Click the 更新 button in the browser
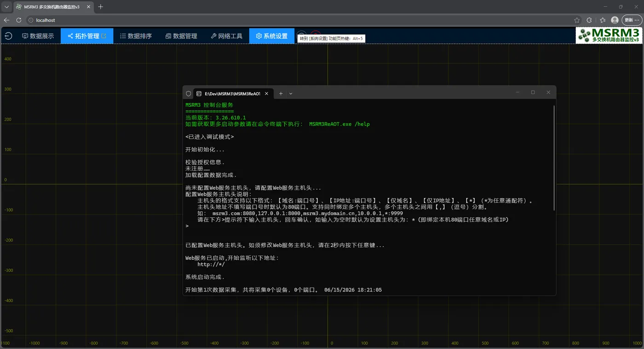The image size is (644, 349). [632, 20]
